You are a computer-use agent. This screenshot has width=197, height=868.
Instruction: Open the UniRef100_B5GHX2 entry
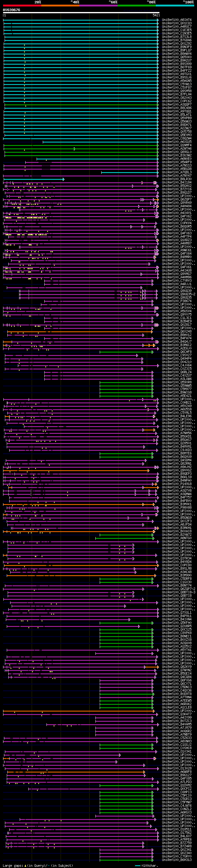(x=176, y=186)
